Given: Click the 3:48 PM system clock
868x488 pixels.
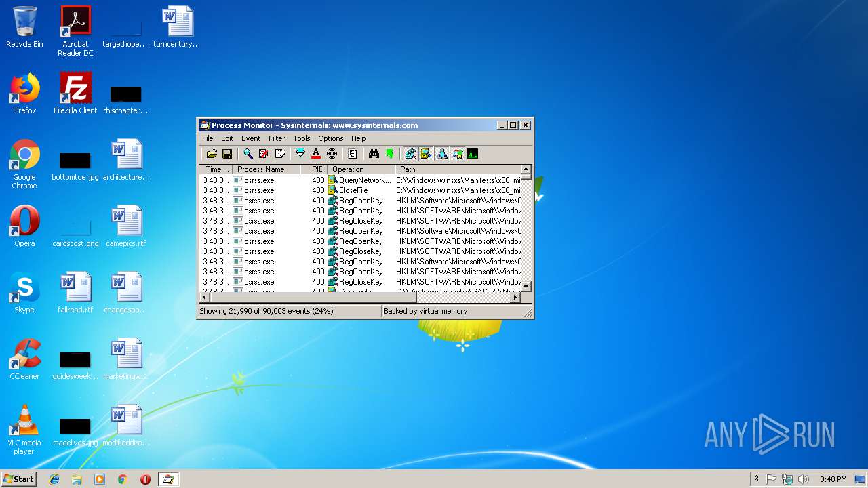Looking at the screenshot, I should [833, 479].
